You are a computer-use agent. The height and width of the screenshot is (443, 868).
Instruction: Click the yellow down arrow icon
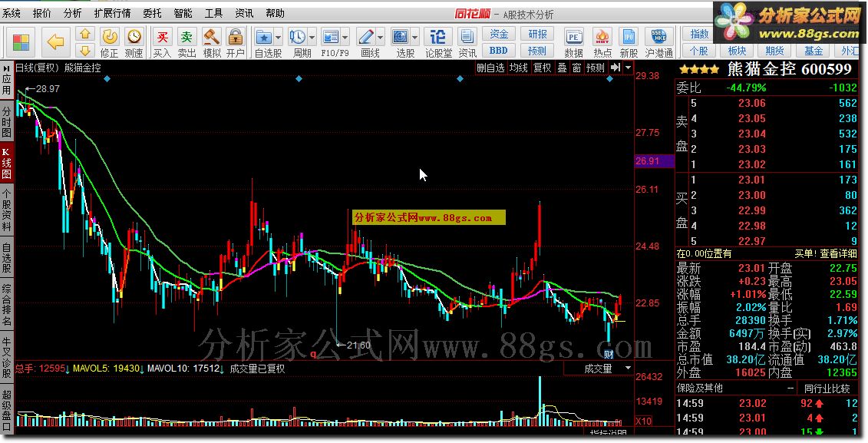pos(84,51)
